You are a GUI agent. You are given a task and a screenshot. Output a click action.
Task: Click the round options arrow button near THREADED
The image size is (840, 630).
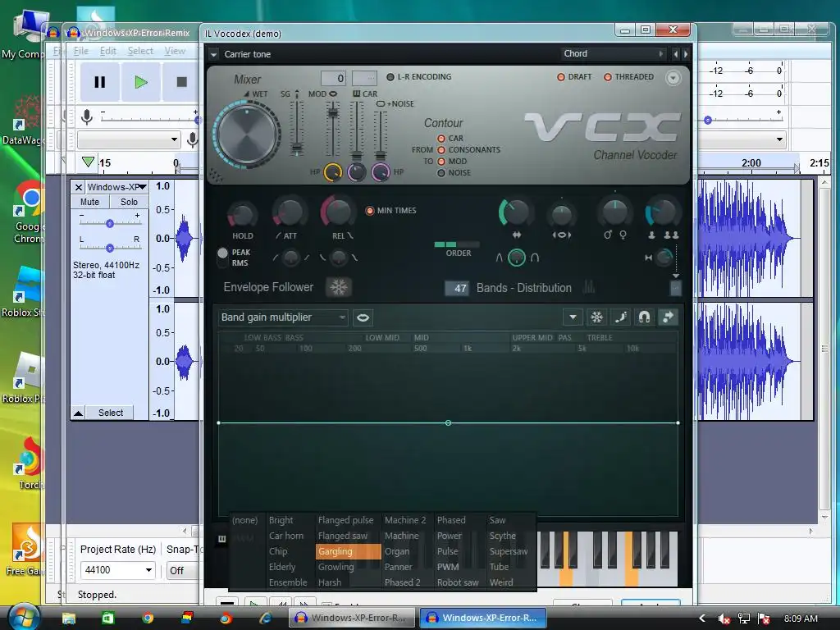[x=673, y=78]
